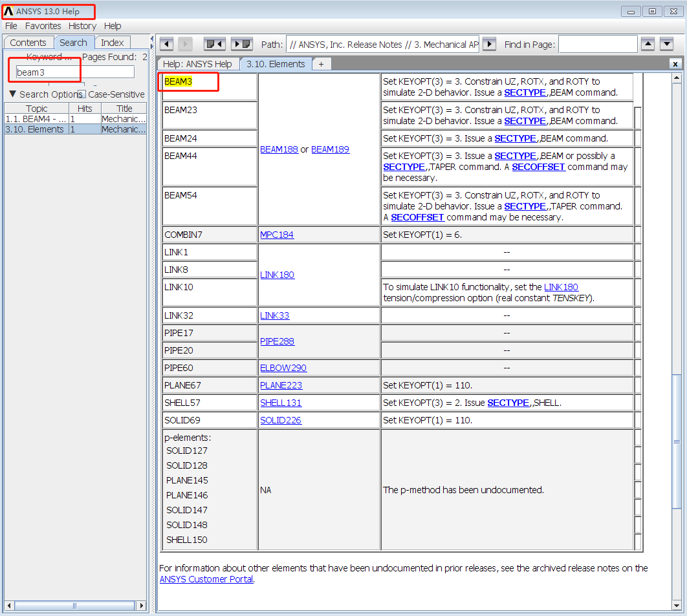Click the left panel scroll-left arrow
The height and width of the screenshot is (616, 687).
[9, 606]
